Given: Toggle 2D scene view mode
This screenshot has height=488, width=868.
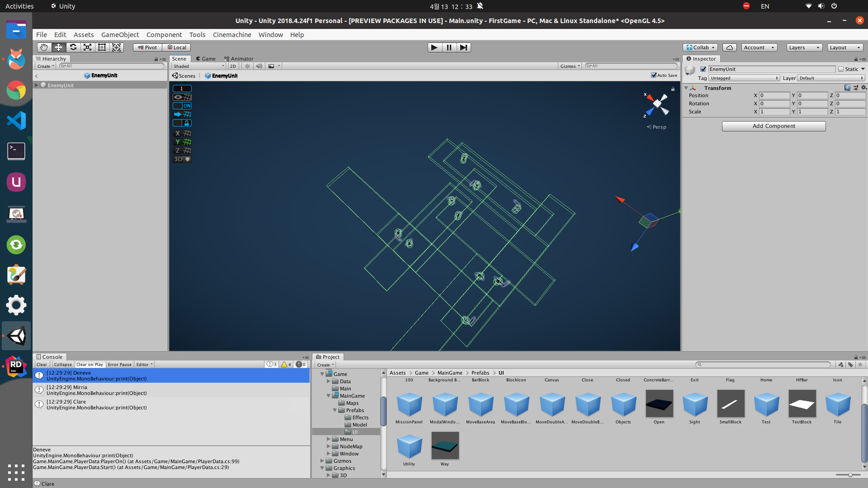Looking at the screenshot, I should click(x=233, y=66).
